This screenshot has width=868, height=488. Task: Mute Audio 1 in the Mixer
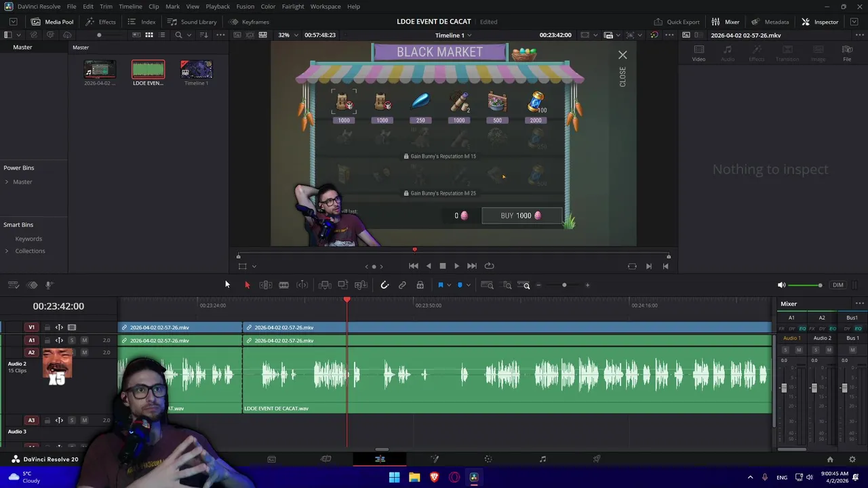click(798, 350)
